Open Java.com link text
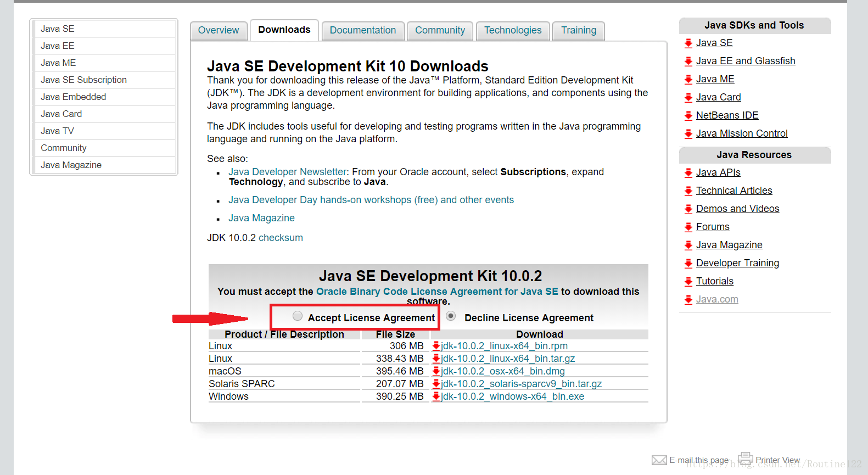This screenshot has width=868, height=475. pyautogui.click(x=717, y=299)
